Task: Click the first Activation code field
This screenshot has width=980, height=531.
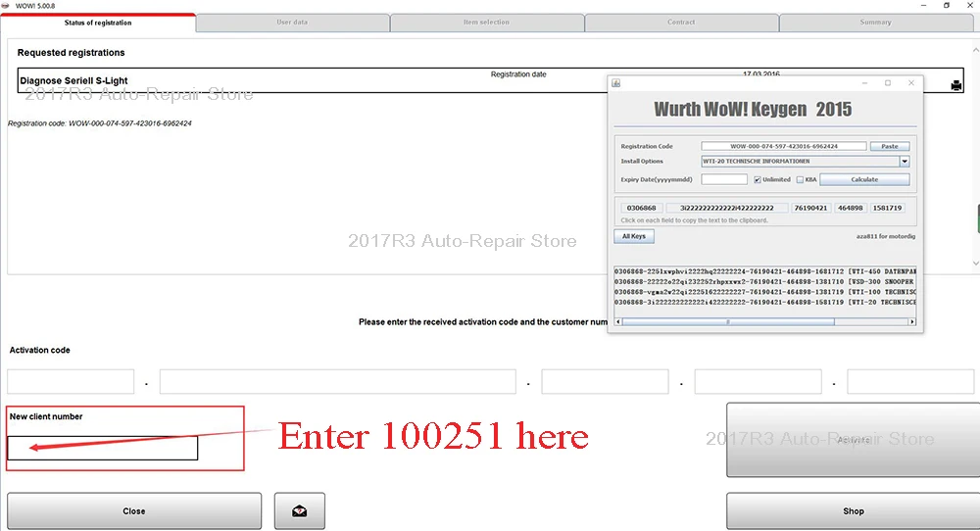Action: tap(71, 382)
